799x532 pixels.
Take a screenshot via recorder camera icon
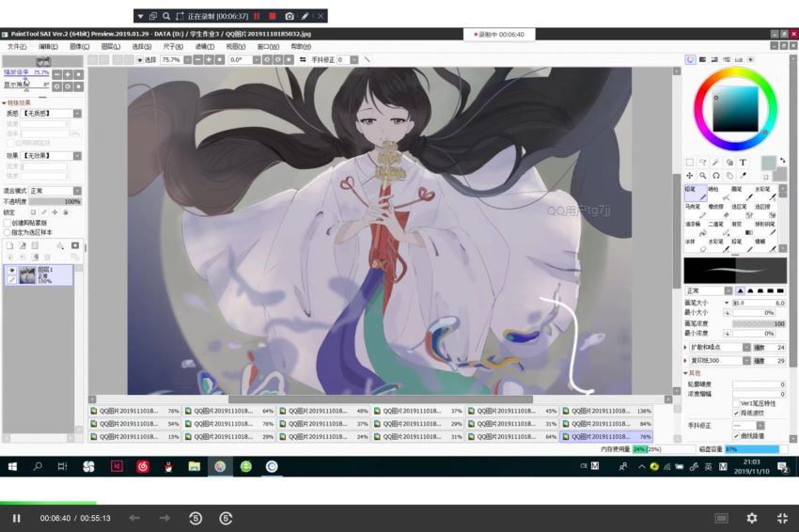coord(290,16)
